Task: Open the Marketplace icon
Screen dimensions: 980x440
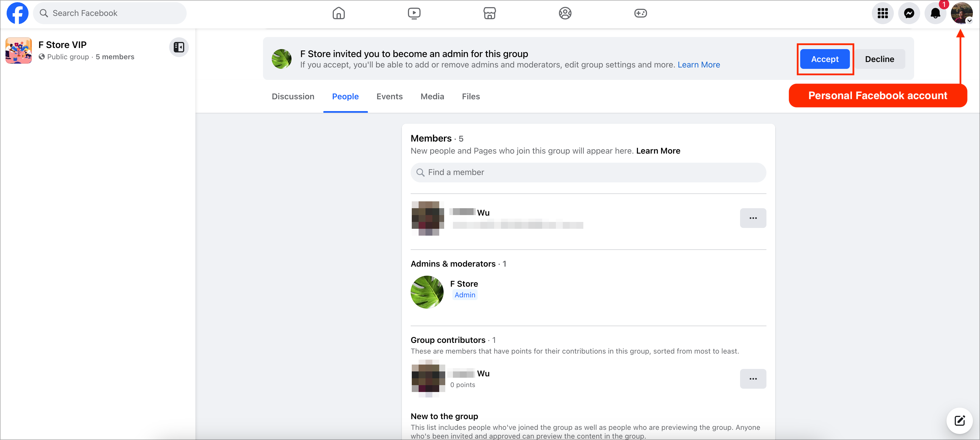Action: coord(489,13)
